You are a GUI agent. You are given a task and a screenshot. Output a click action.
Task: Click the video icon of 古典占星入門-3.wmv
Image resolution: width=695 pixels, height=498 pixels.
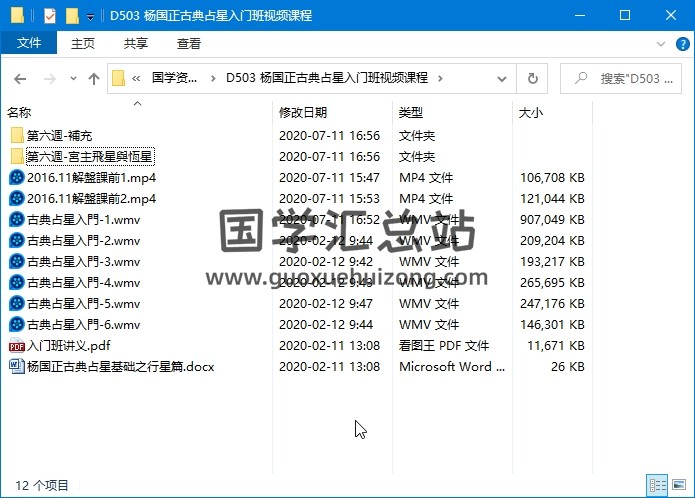pyautogui.click(x=17, y=261)
